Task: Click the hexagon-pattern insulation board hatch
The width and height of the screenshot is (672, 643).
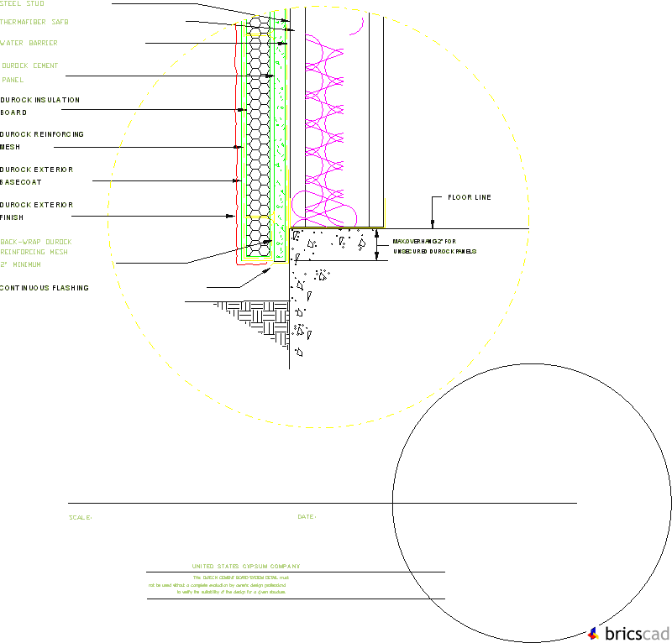Action: click(259, 137)
